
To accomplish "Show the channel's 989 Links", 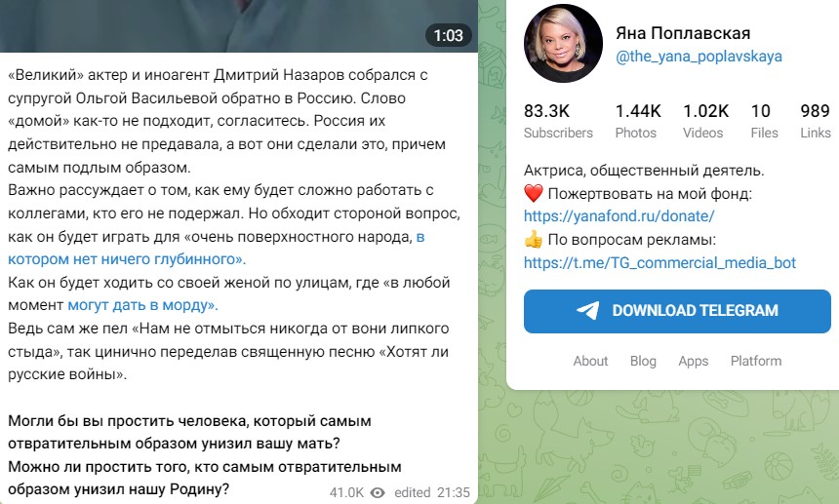I will (815, 121).
